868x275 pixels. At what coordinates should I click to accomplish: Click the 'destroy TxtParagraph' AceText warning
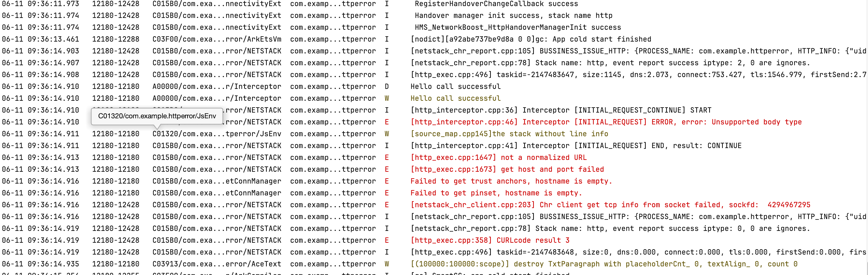point(604,264)
